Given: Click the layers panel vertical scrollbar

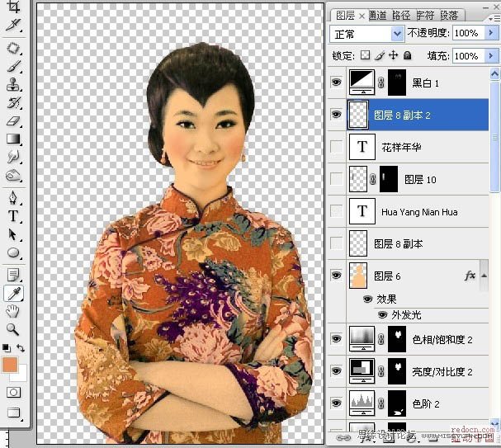Looking at the screenshot, I should tap(494, 137).
